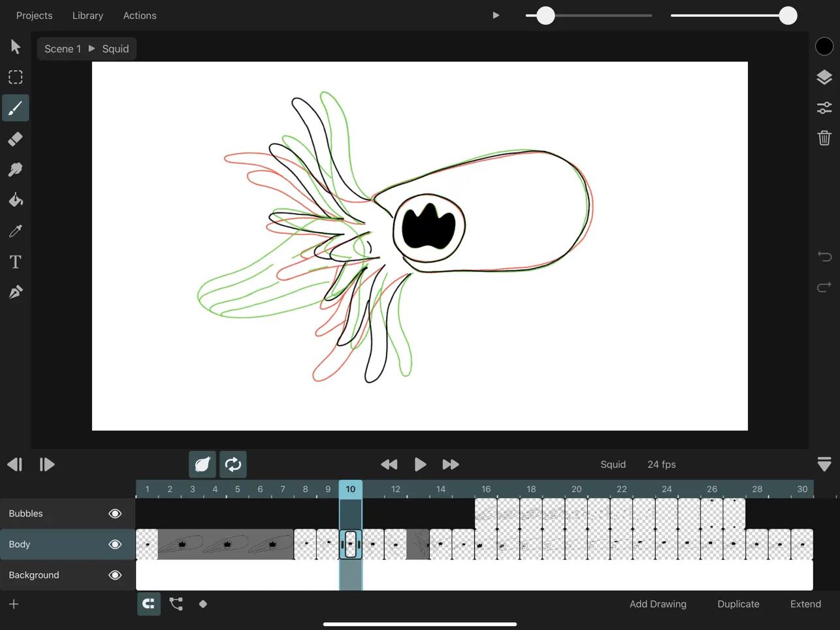Select the rectangular selection tool
Screen dimensions: 840x630
(15, 77)
